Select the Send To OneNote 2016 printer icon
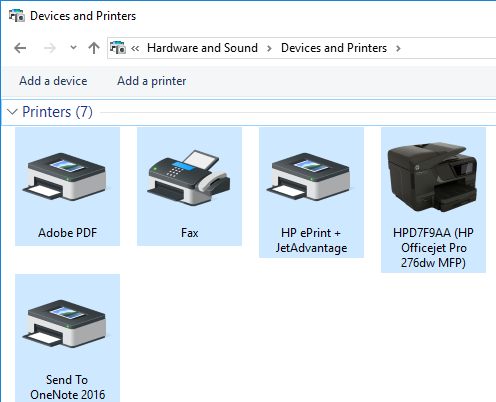The image size is (496, 402). [x=64, y=323]
